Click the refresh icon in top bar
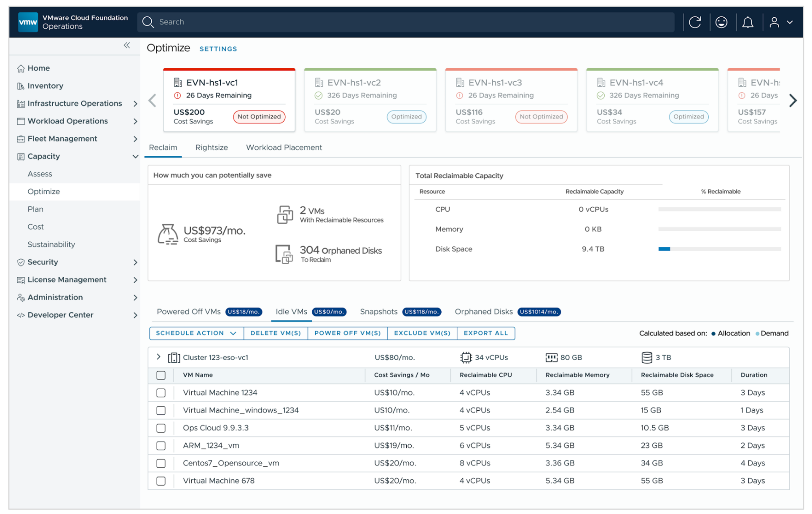812x514 pixels. [694, 22]
